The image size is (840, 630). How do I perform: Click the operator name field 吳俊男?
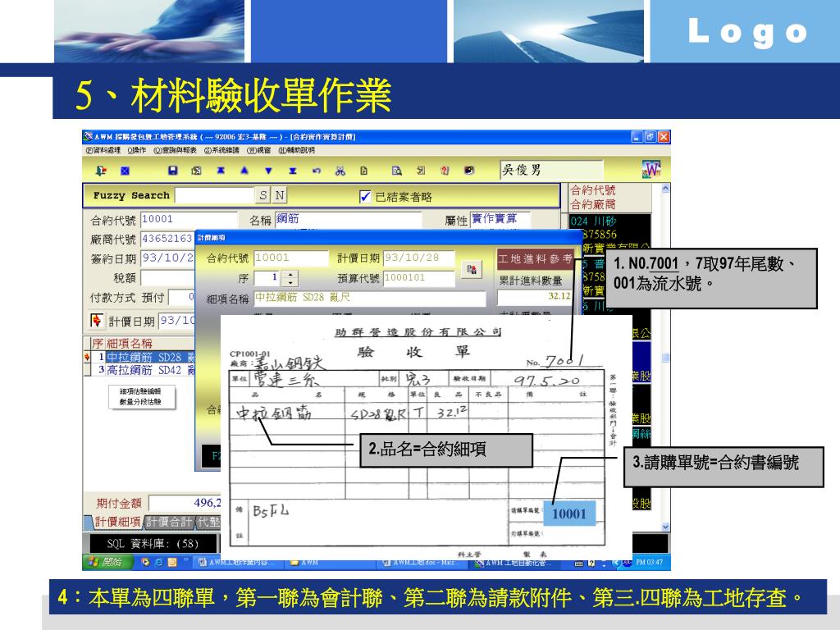[551, 170]
